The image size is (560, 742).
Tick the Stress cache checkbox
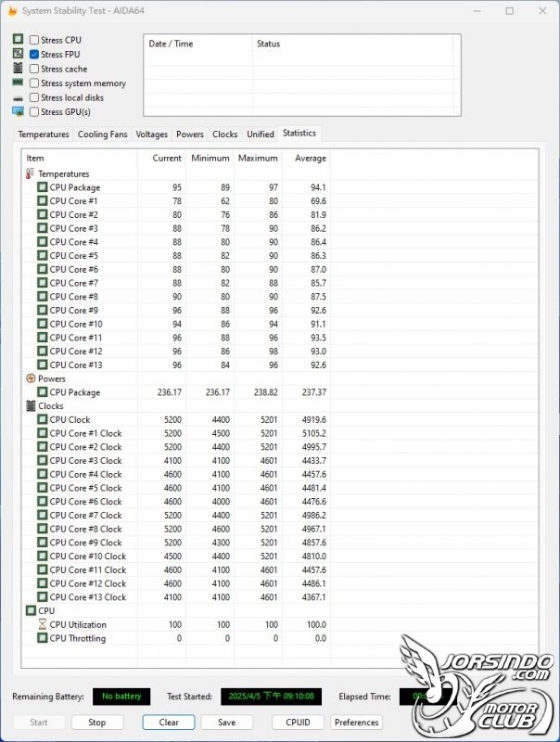pyautogui.click(x=34, y=69)
